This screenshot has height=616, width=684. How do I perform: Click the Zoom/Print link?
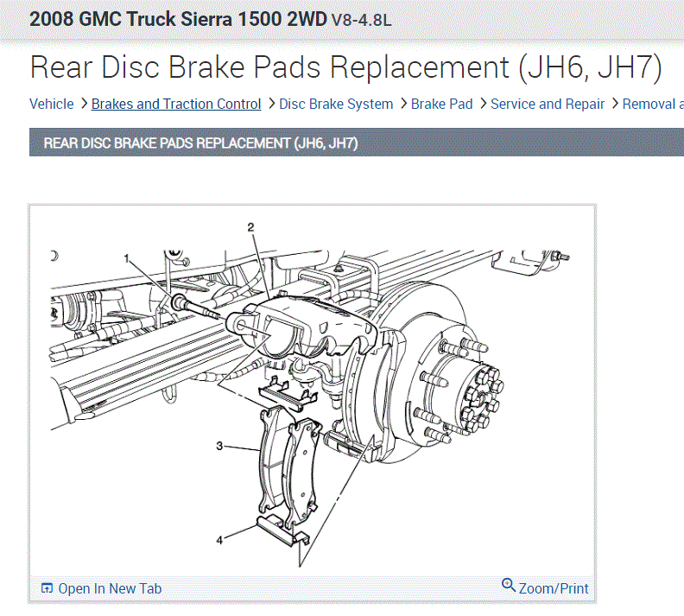[x=554, y=588]
